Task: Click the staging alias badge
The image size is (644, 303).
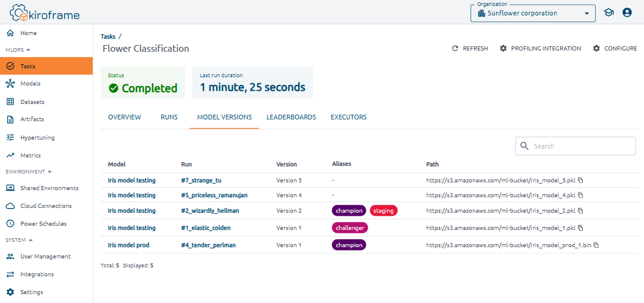Action: click(383, 210)
